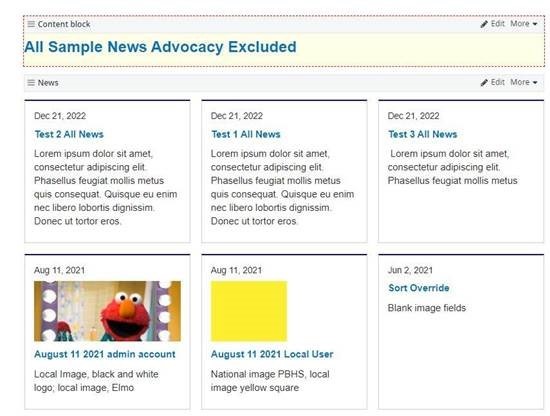This screenshot has height=416, width=550.
Task: Open the News block More dropdown
Action: coord(524,82)
